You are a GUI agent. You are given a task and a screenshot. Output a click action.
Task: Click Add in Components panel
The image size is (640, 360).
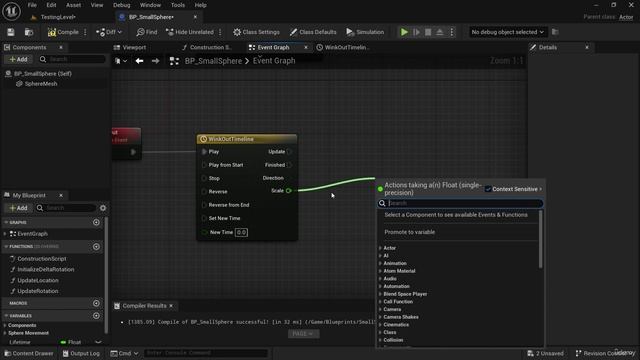(x=18, y=59)
